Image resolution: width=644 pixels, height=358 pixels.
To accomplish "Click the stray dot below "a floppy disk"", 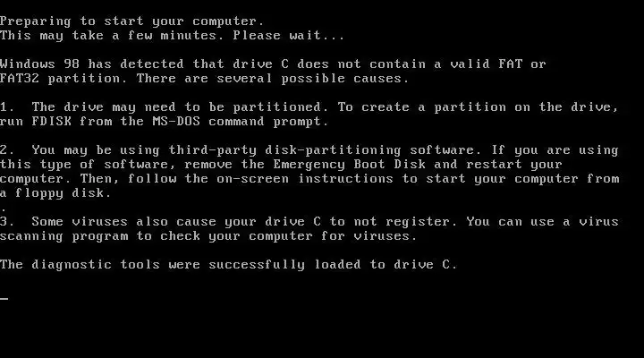I will 4,210.
